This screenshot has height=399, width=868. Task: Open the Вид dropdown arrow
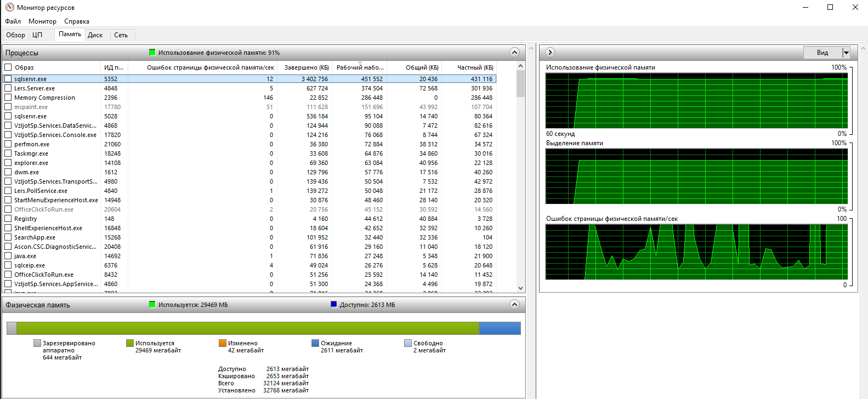(x=846, y=53)
